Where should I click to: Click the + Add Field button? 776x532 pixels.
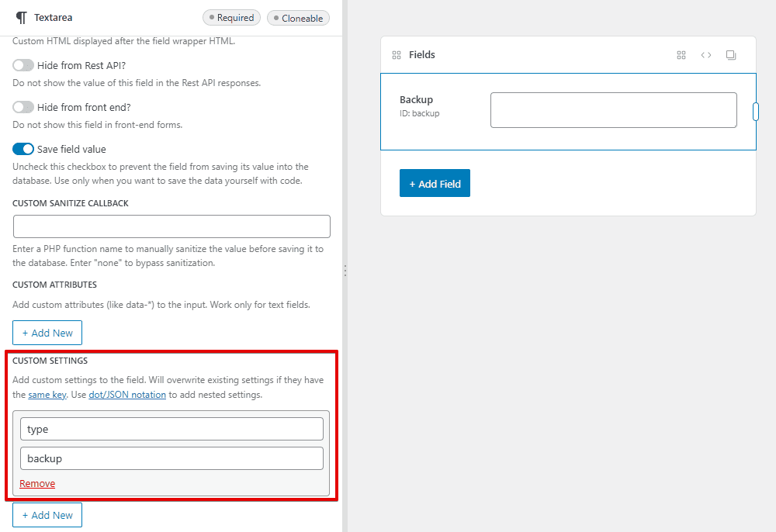coord(435,183)
